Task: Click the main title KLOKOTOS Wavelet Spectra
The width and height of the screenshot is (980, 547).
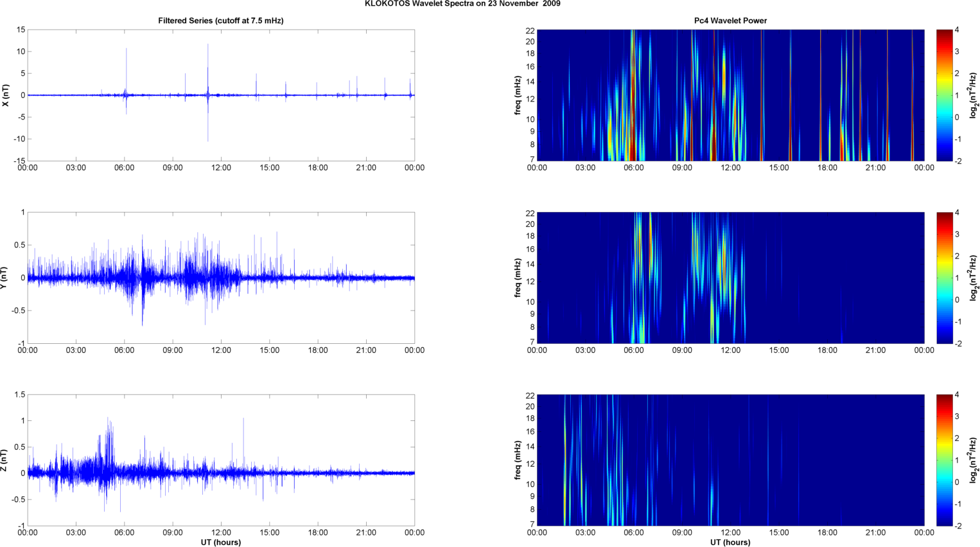Action: (x=462, y=4)
